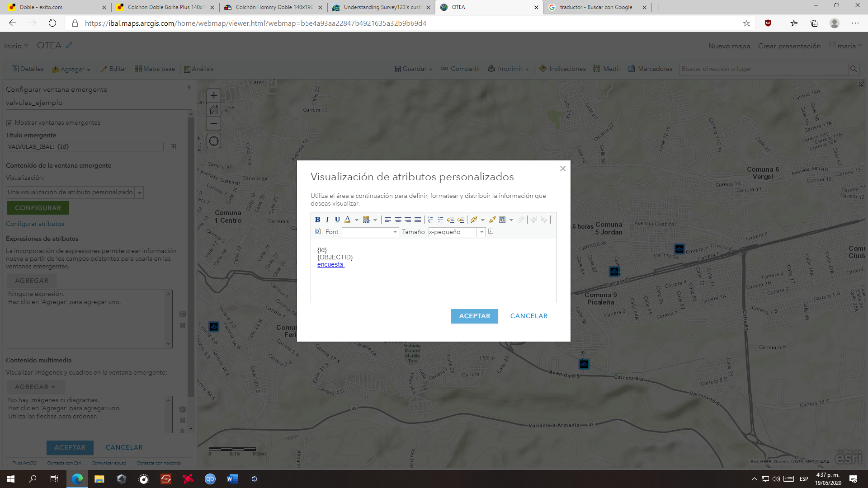Zoom out on the map
The image size is (868, 488).
tap(214, 123)
